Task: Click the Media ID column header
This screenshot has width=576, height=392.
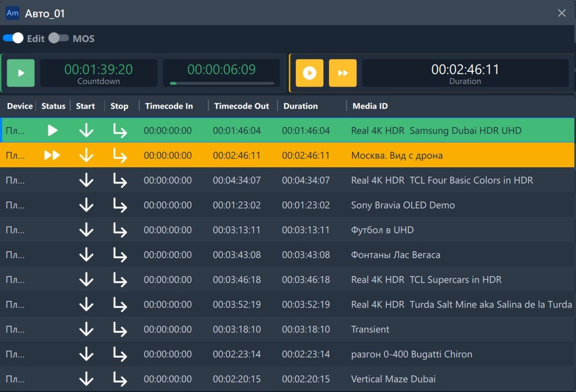Action: (370, 106)
